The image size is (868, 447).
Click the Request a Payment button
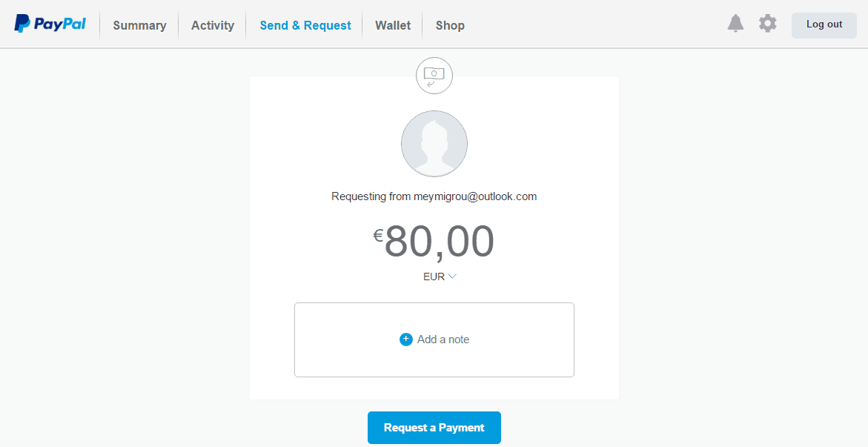434,428
